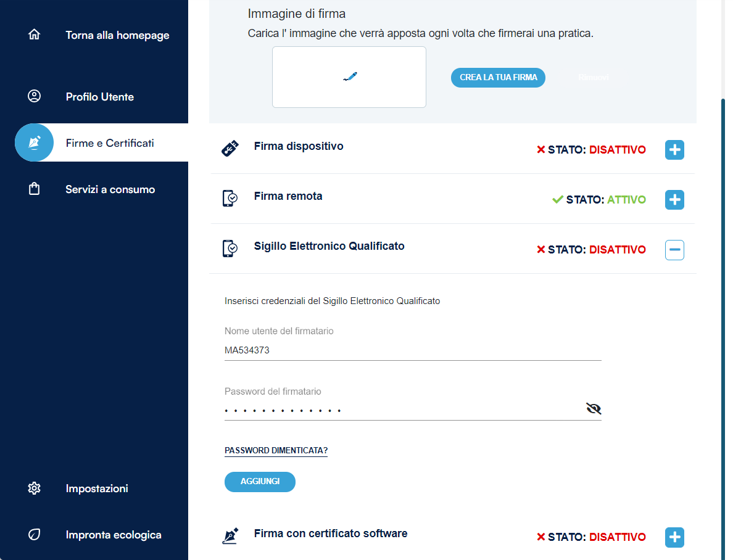Click the pen icon for Firma con certificato software
Image resolution: width=733 pixels, height=560 pixels.
pyautogui.click(x=230, y=535)
